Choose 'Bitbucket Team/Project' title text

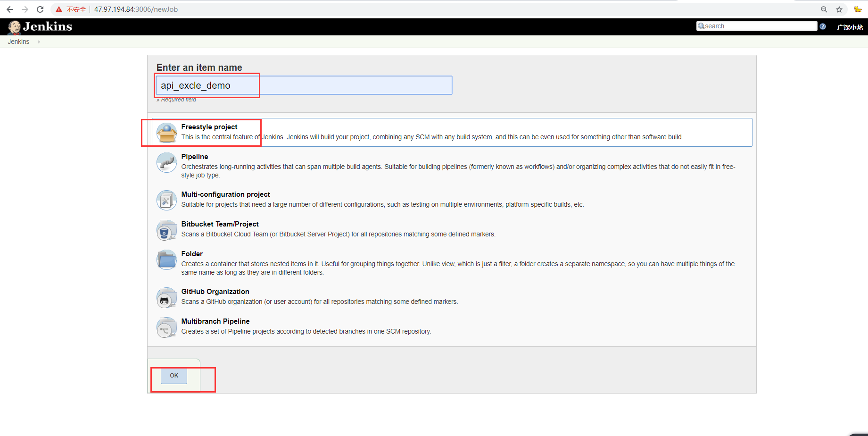[220, 224]
